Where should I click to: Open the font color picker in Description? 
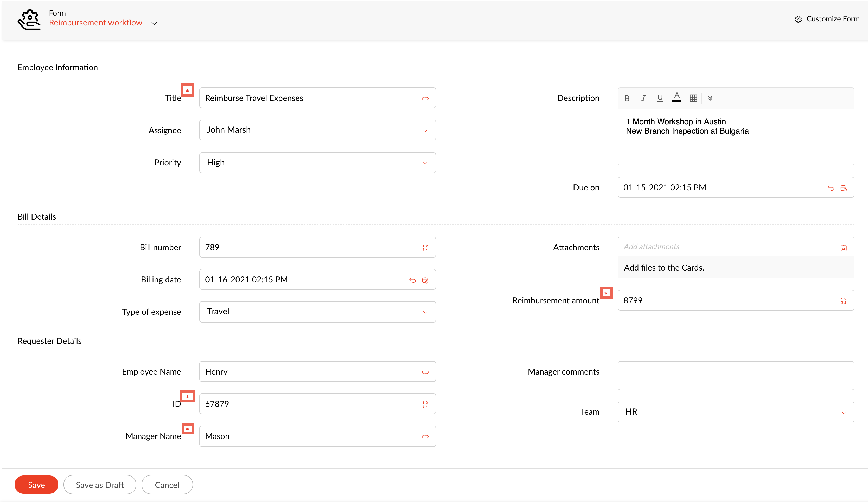point(676,98)
